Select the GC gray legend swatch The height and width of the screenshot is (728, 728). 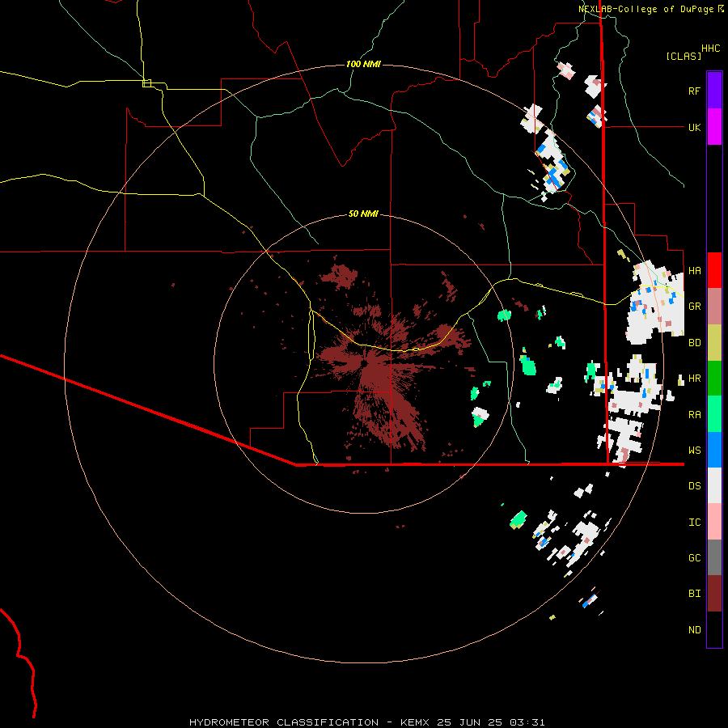tap(714, 557)
